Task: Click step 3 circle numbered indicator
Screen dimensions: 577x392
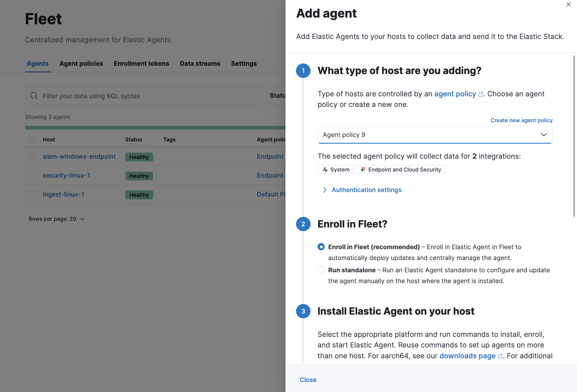Action: [303, 311]
